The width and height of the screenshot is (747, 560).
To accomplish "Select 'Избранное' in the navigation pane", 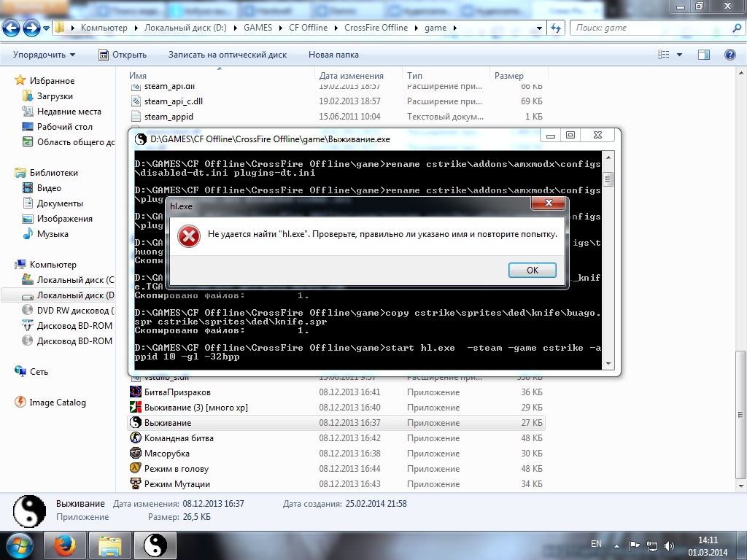I will point(52,81).
